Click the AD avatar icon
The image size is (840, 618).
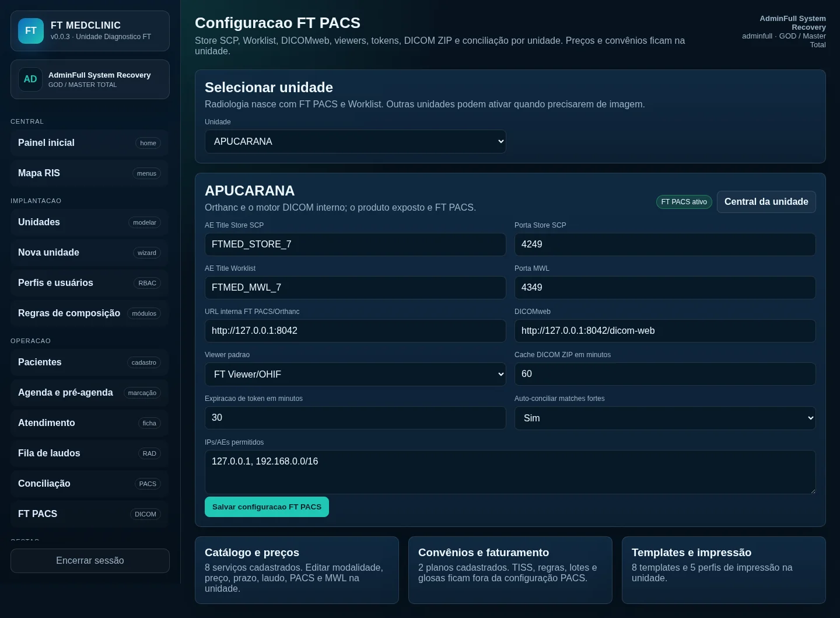[x=30, y=79]
